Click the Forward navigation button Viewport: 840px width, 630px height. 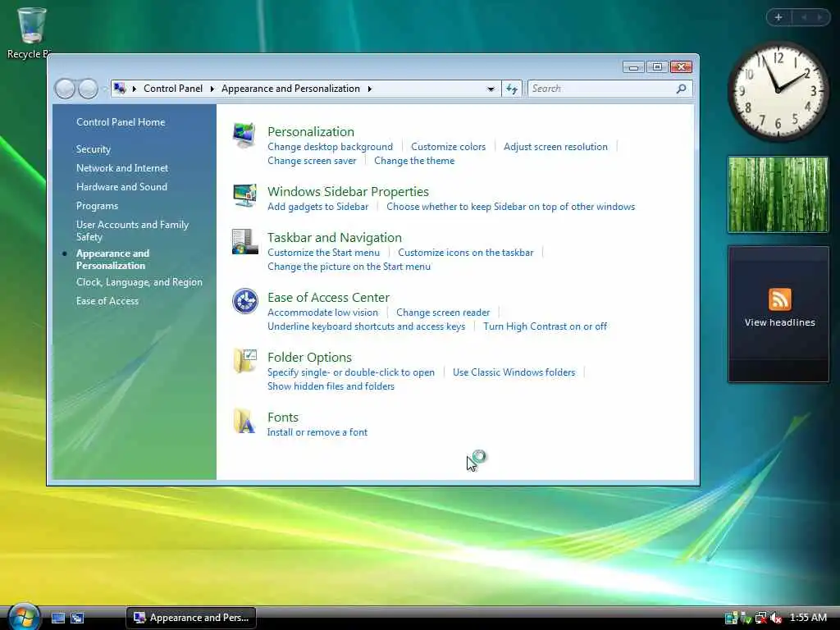pyautogui.click(x=89, y=89)
